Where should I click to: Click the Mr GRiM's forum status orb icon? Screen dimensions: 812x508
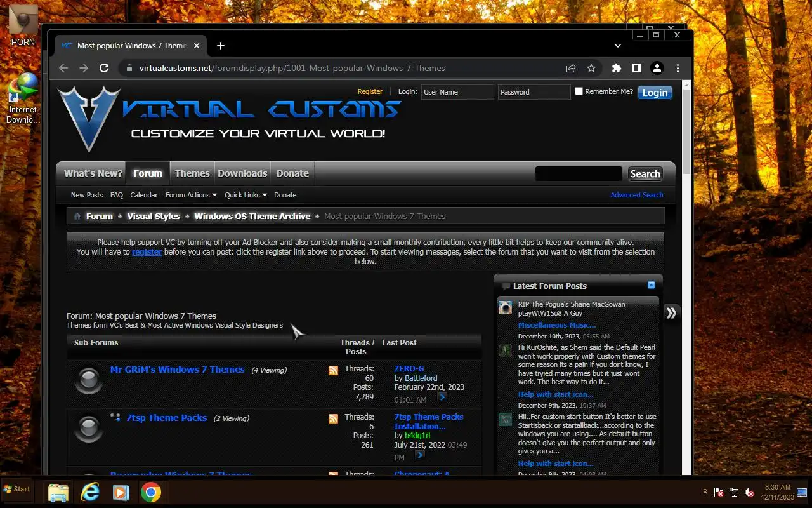89,381
